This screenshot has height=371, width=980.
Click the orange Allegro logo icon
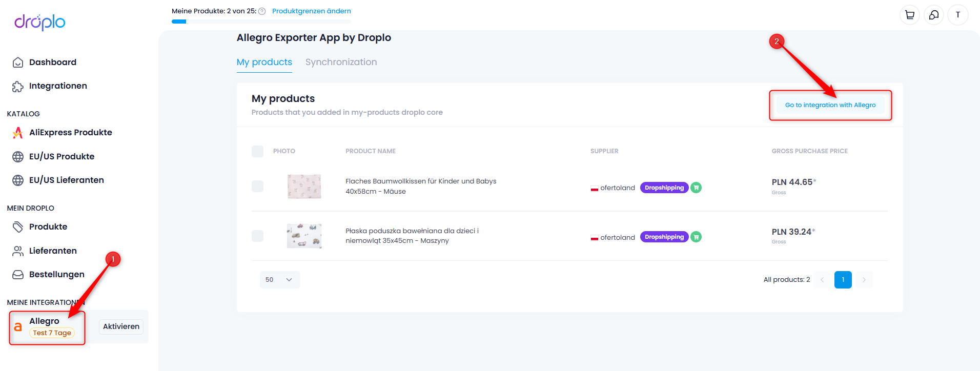(x=18, y=327)
